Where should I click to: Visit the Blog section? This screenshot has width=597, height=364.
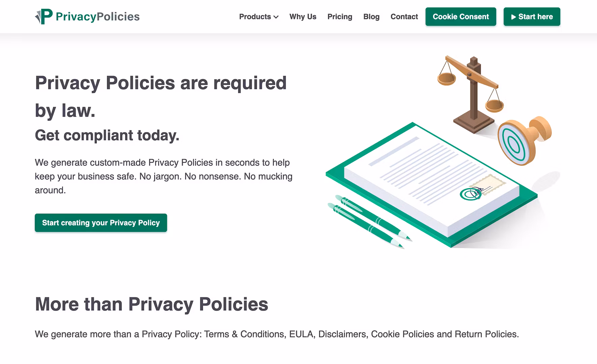[371, 17]
